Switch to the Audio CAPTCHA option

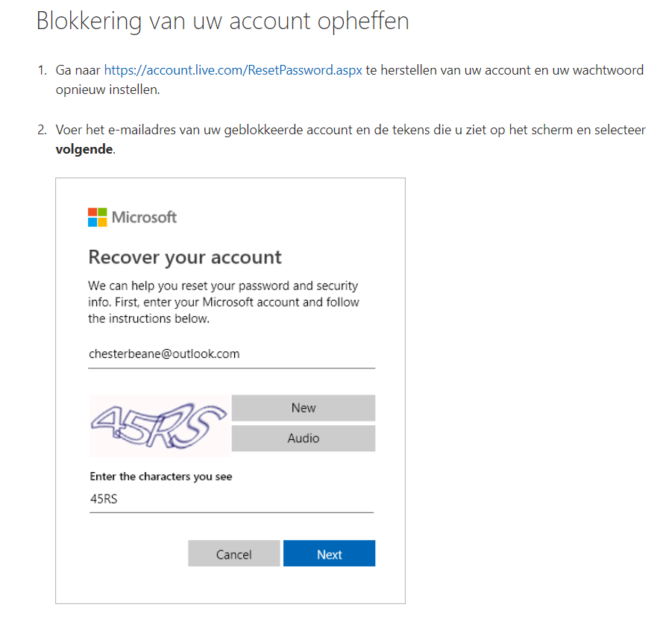[304, 438]
